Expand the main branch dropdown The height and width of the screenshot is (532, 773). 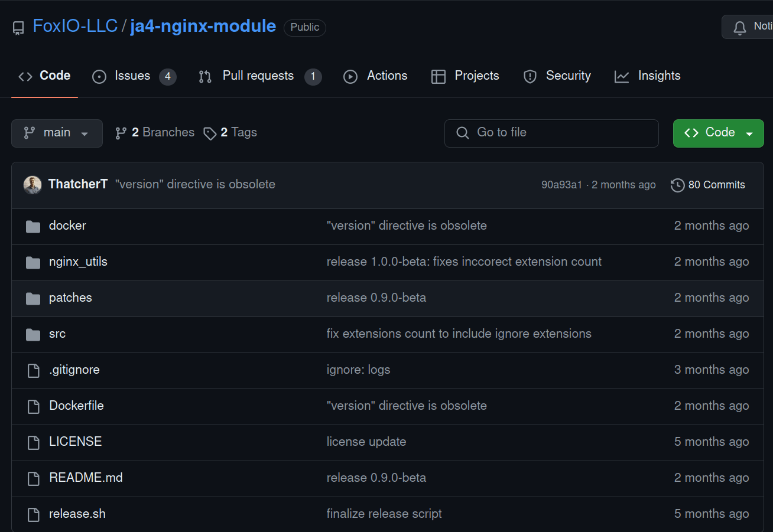(x=57, y=133)
